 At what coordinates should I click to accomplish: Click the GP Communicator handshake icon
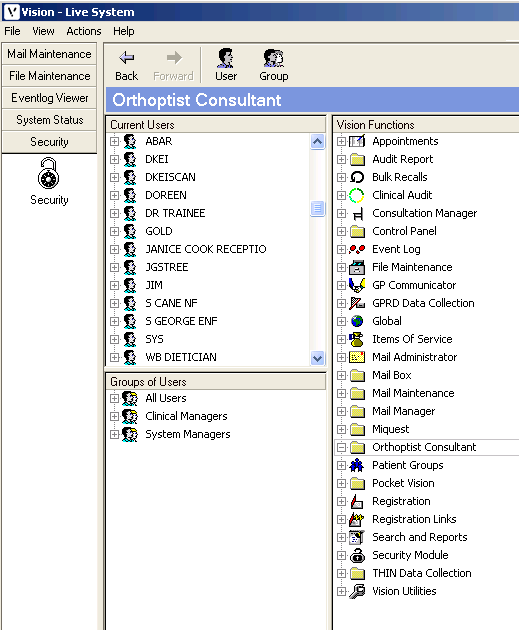tap(357, 285)
